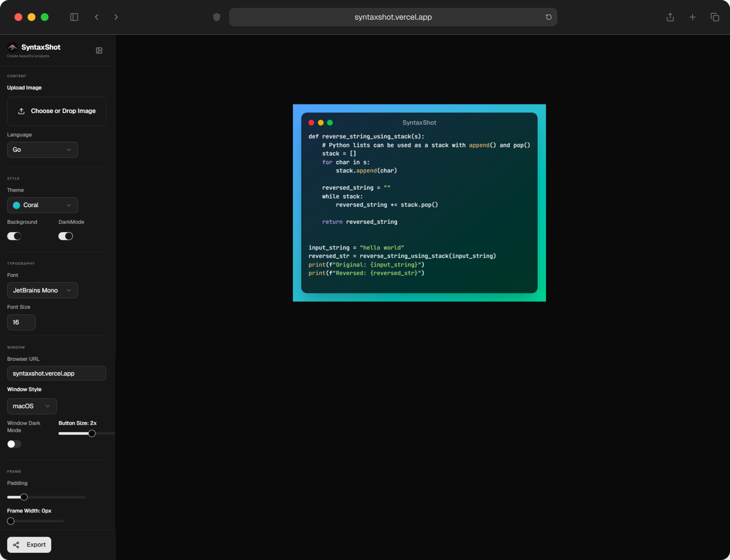Adjust the Padding slider

point(46,497)
